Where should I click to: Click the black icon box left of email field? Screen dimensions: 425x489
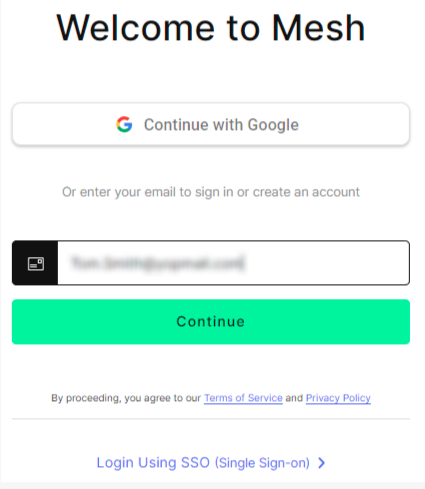click(x=35, y=263)
